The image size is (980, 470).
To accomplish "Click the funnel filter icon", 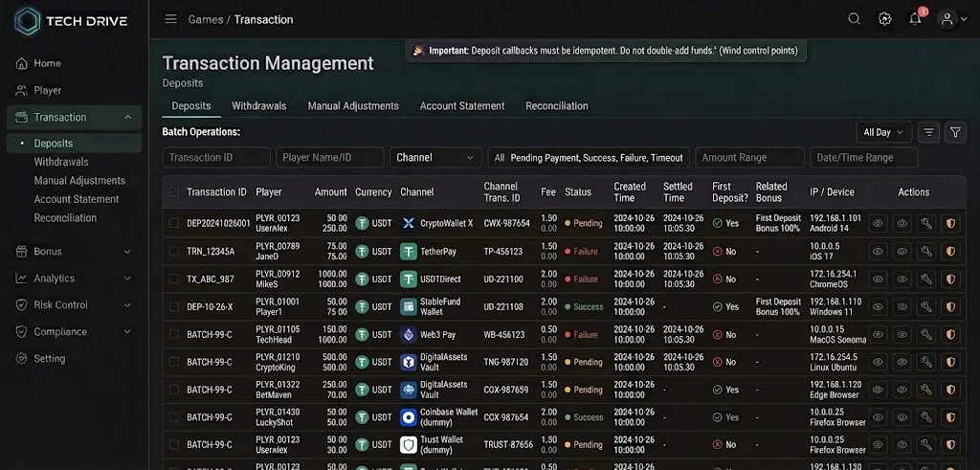I will coord(955,132).
